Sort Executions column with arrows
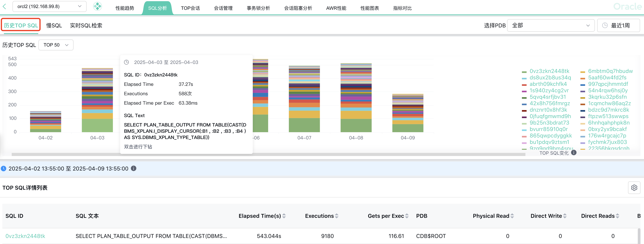This screenshot has width=644, height=244. tap(337, 216)
